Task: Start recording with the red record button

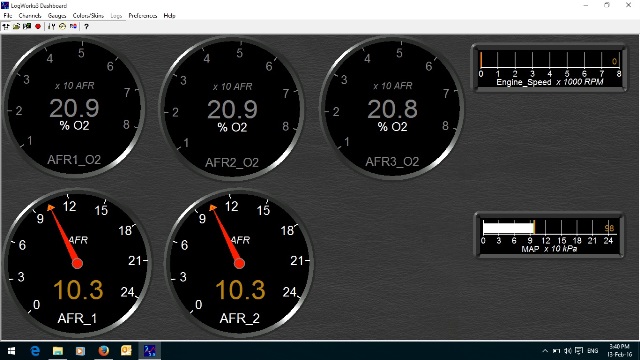Action: point(38,27)
